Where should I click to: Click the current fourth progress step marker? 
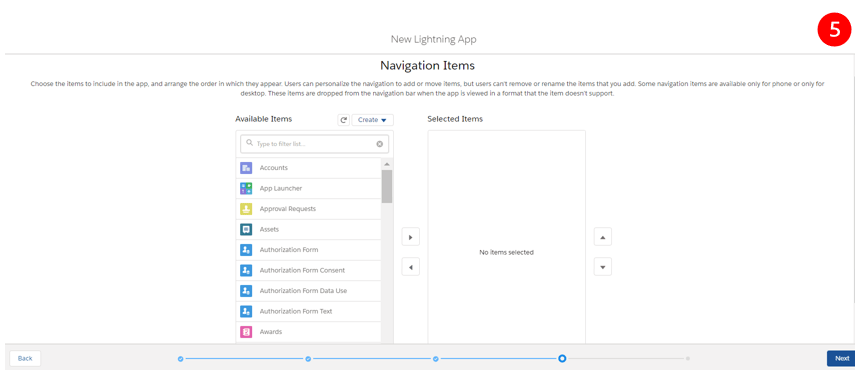562,359
